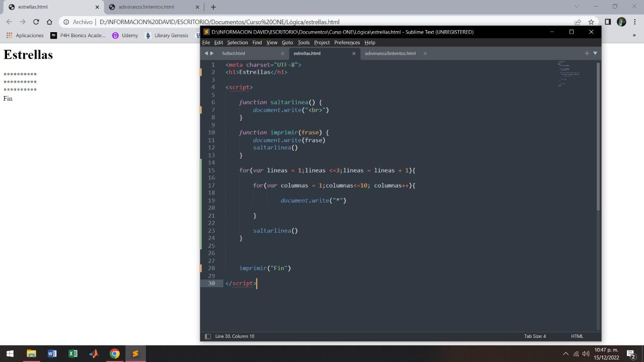
Task: Open Library Genesis bookmark
Action: [167, 35]
